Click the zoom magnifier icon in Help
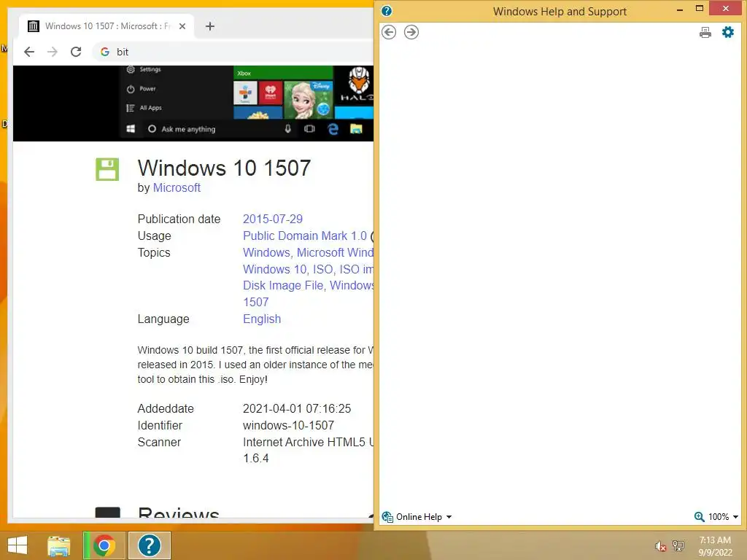747x560 pixels. pos(699,517)
